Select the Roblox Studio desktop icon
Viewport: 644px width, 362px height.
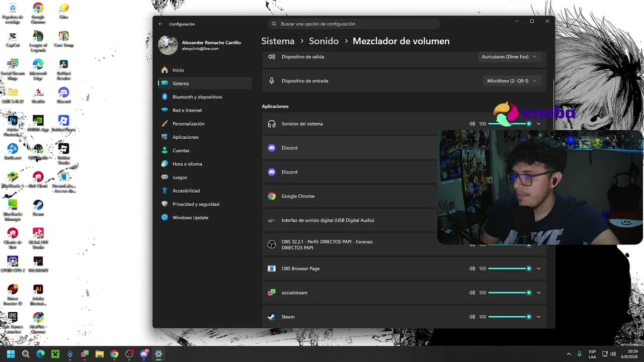coord(63,154)
